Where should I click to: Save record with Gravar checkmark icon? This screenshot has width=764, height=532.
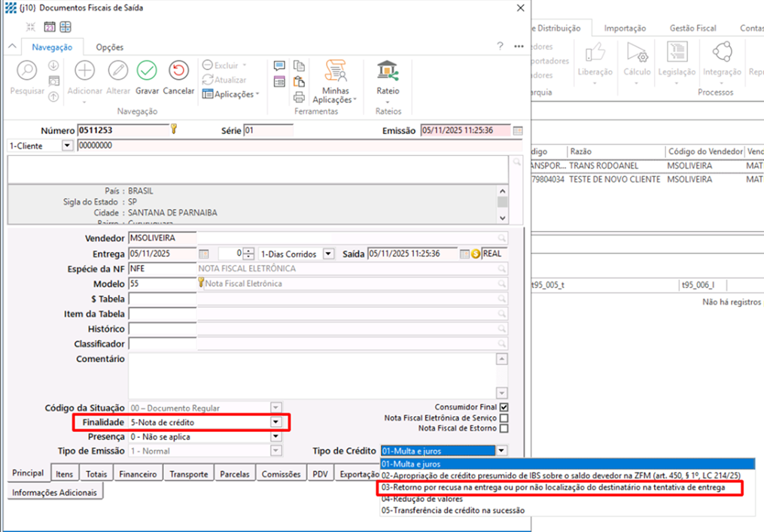[x=147, y=71]
